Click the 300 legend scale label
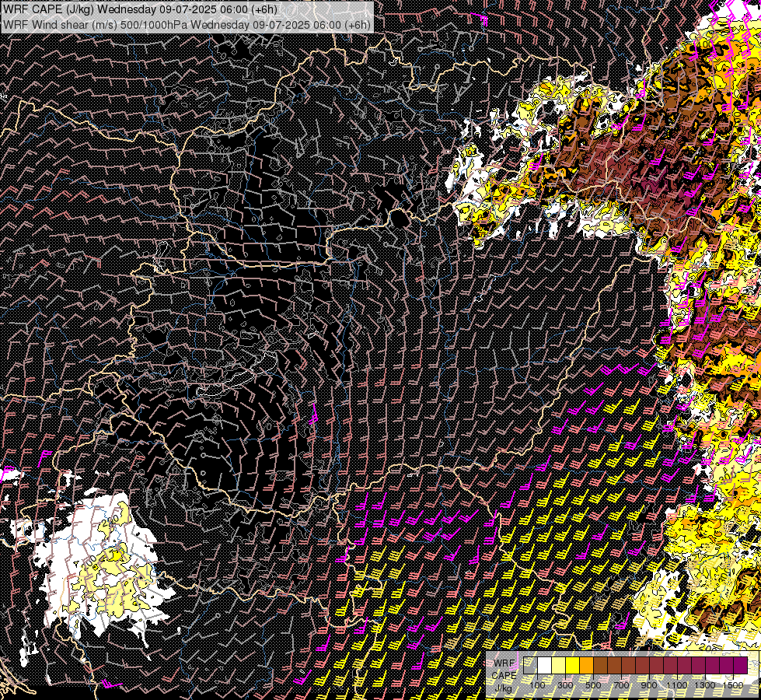Viewport: 761px width, 700px height. pos(565,685)
